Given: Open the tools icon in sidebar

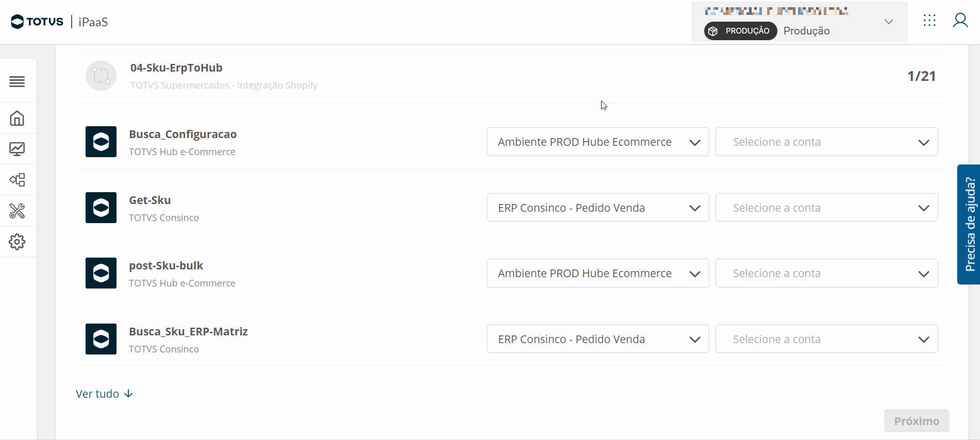Looking at the screenshot, I should (x=17, y=211).
